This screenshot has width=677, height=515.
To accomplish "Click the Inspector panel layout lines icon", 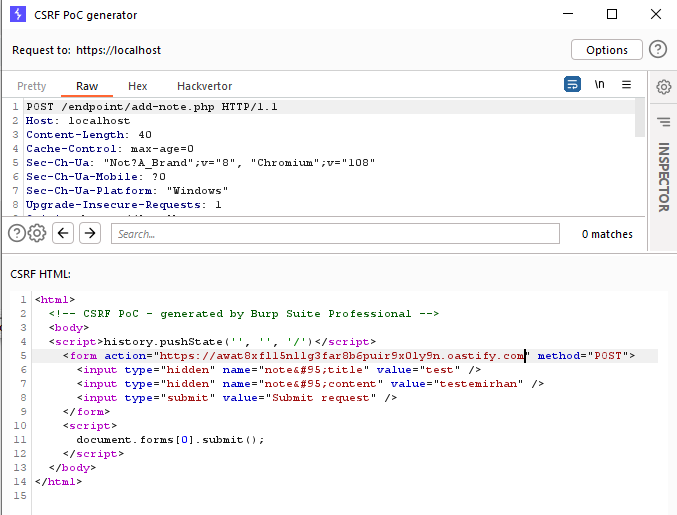I will (x=664, y=122).
